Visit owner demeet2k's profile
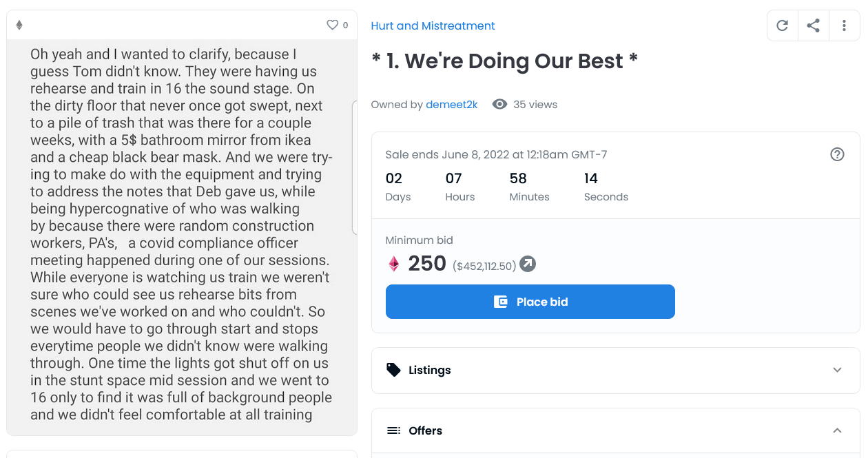The width and height of the screenshot is (868, 458). [451, 105]
